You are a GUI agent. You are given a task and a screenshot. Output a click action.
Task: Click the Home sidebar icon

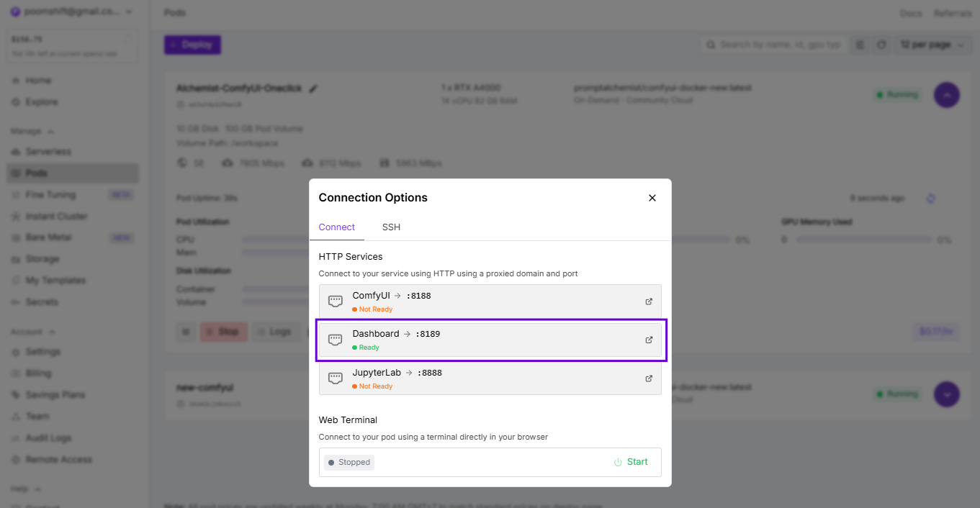pyautogui.click(x=16, y=81)
